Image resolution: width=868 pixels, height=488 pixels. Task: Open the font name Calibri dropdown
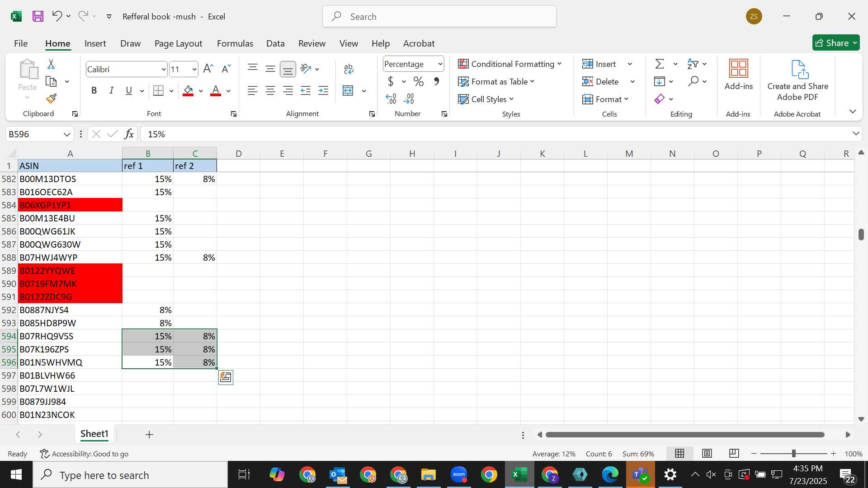click(163, 70)
